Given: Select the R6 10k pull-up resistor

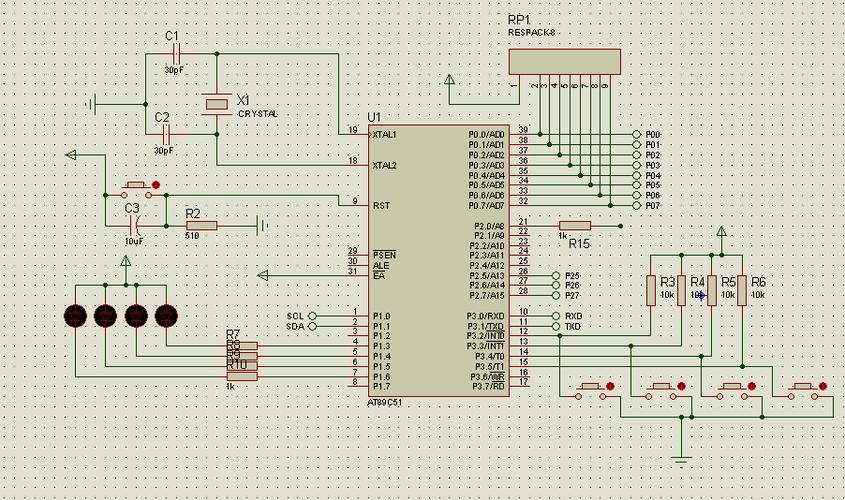Looking at the screenshot, I should point(741,288).
